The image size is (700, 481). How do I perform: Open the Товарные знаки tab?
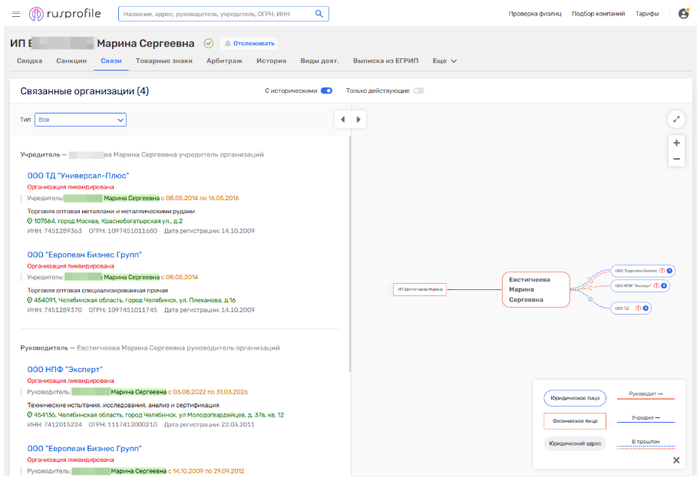click(164, 61)
